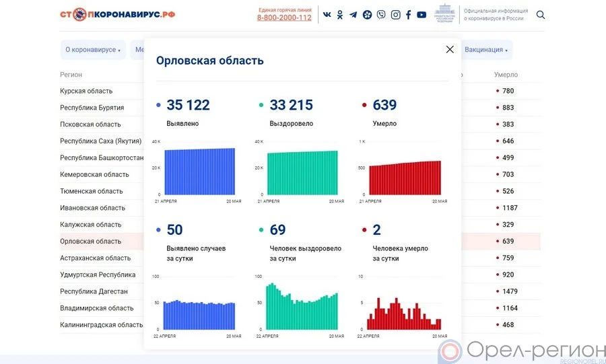The width and height of the screenshot is (606, 364).
Task: Open the YouTube icon in header
Action: [x=422, y=15]
